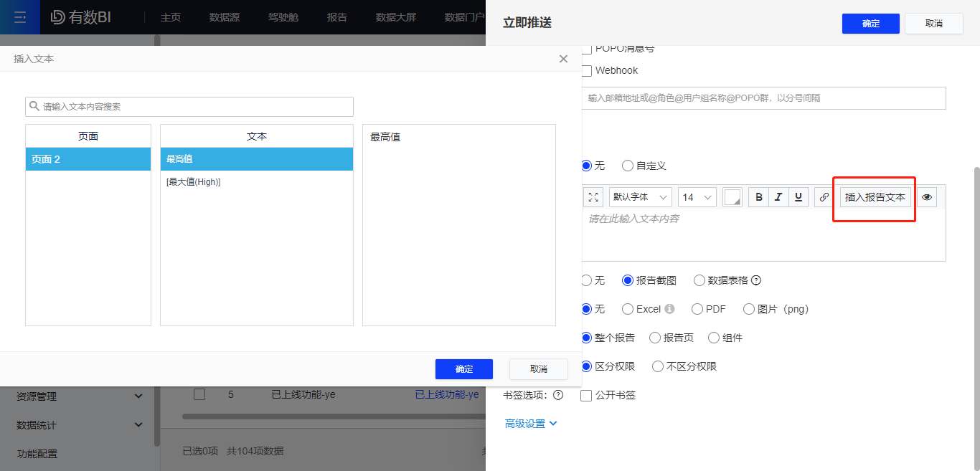Open the 数据源 menu item

click(224, 17)
